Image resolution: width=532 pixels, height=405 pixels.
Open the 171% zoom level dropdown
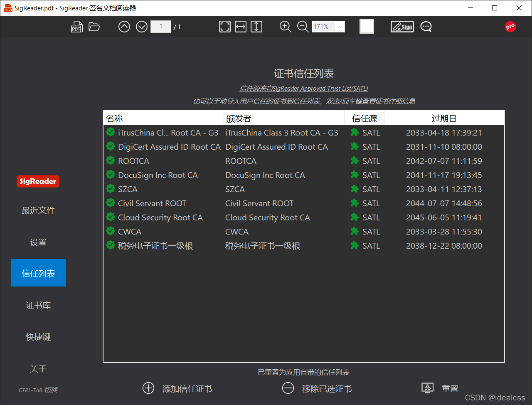(328, 27)
